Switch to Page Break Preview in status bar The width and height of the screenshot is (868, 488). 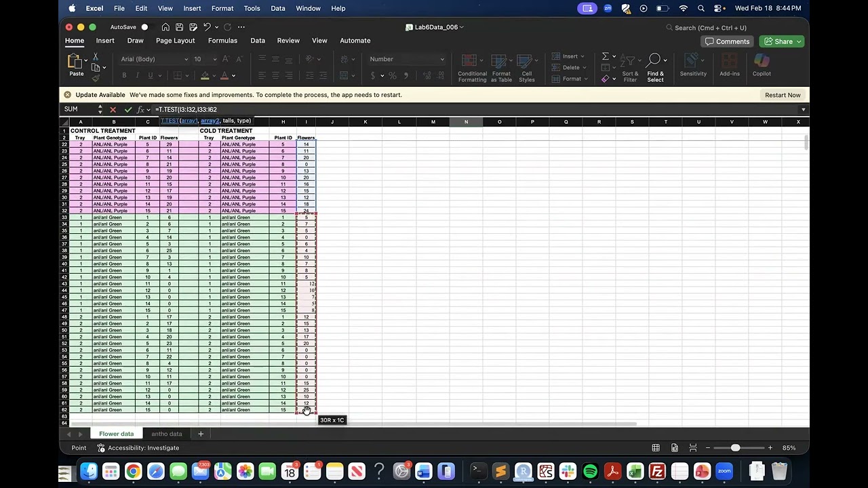693,448
